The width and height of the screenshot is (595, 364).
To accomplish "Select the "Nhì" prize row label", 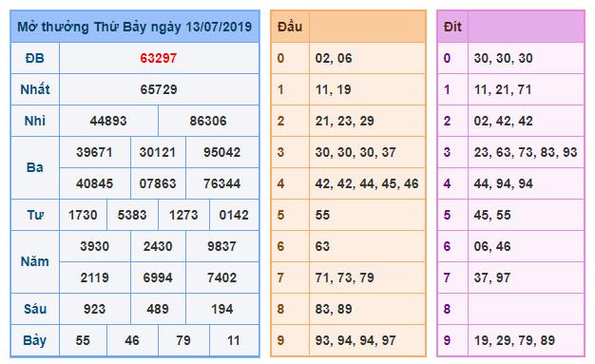I will tap(35, 121).
